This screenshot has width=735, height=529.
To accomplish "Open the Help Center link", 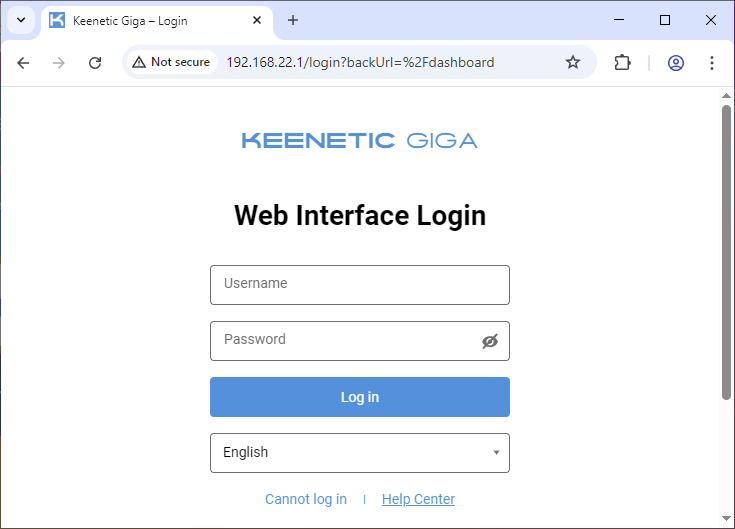I will click(418, 499).
